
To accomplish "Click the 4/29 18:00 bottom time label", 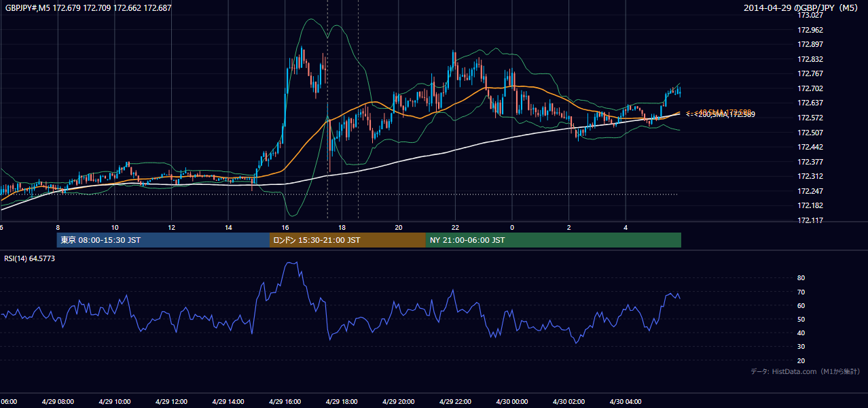I will (342, 402).
